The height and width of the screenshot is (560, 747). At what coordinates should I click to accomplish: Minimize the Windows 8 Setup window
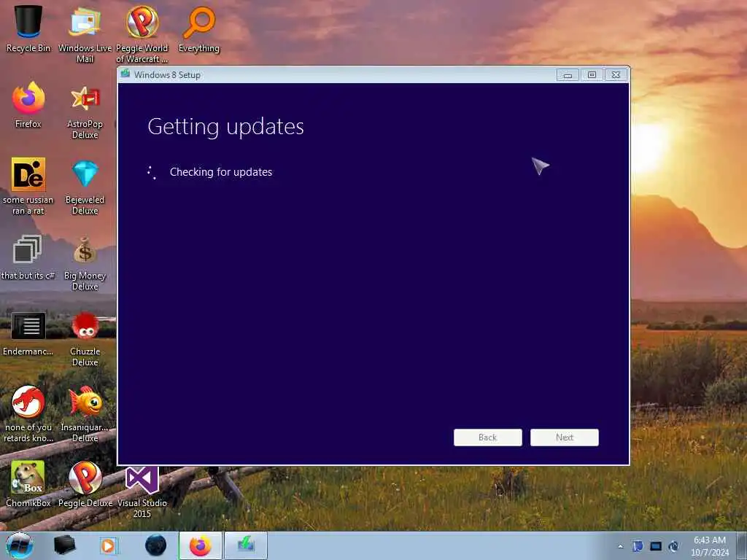(x=568, y=75)
